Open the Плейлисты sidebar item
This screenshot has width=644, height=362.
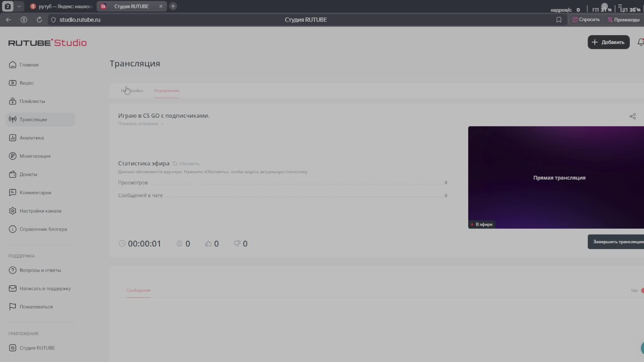click(32, 101)
